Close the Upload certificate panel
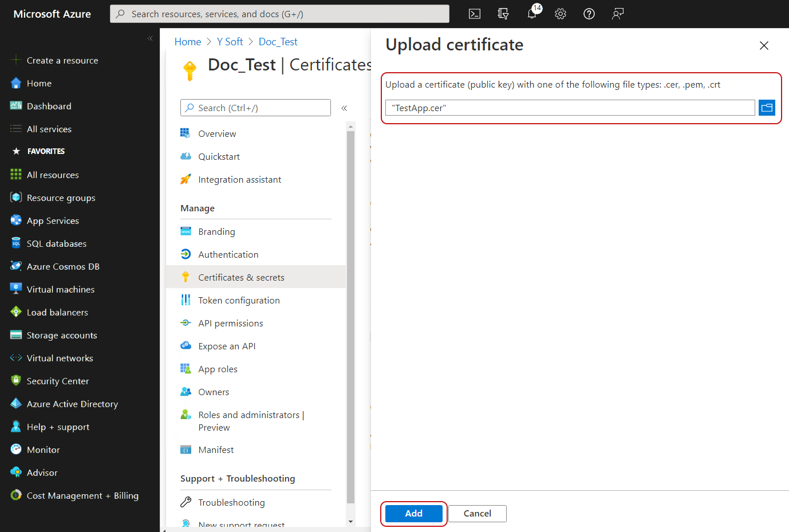This screenshot has width=789, height=532. click(x=764, y=46)
